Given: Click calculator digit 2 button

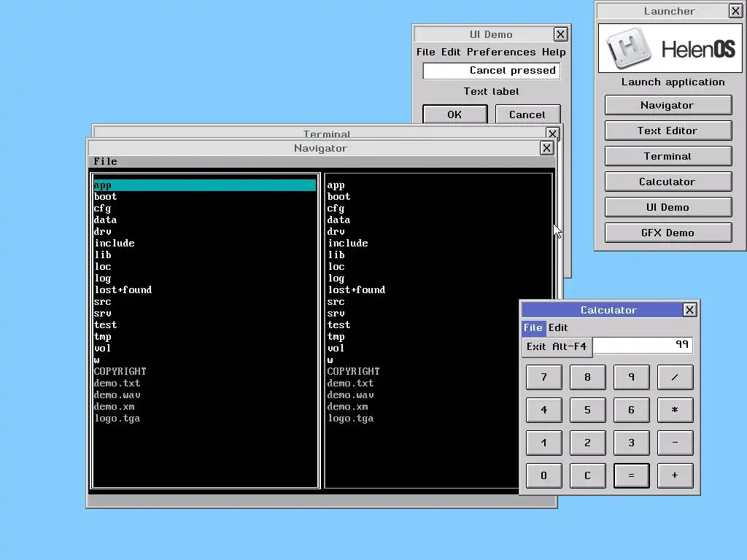Looking at the screenshot, I should click(x=587, y=443).
